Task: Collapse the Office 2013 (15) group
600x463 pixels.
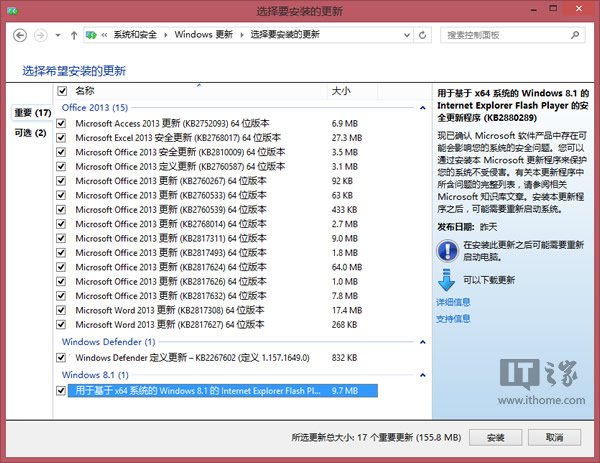Action: click(422, 108)
